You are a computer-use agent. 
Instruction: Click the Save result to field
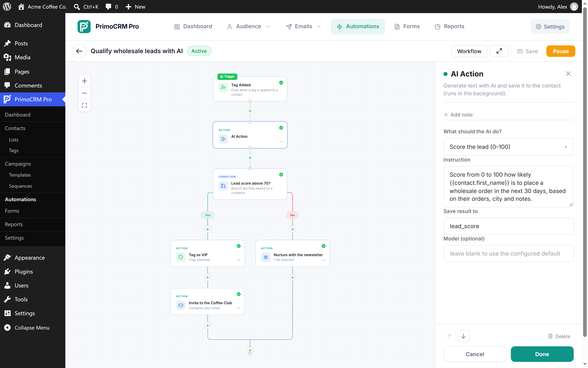pos(509,226)
